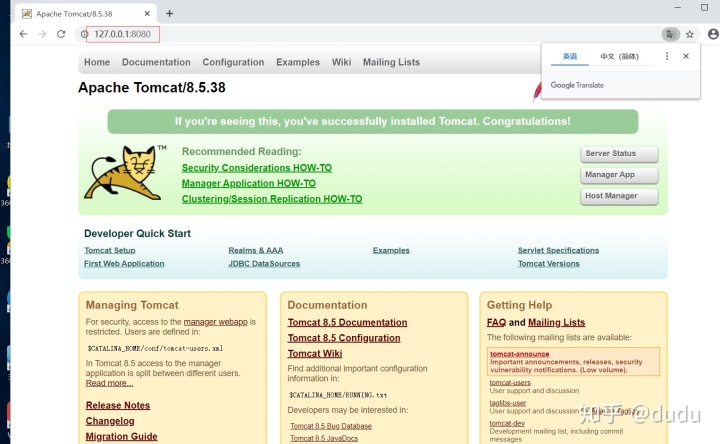Open the Tomcat Wiki link
The height and width of the screenshot is (444, 720).
pyautogui.click(x=315, y=354)
